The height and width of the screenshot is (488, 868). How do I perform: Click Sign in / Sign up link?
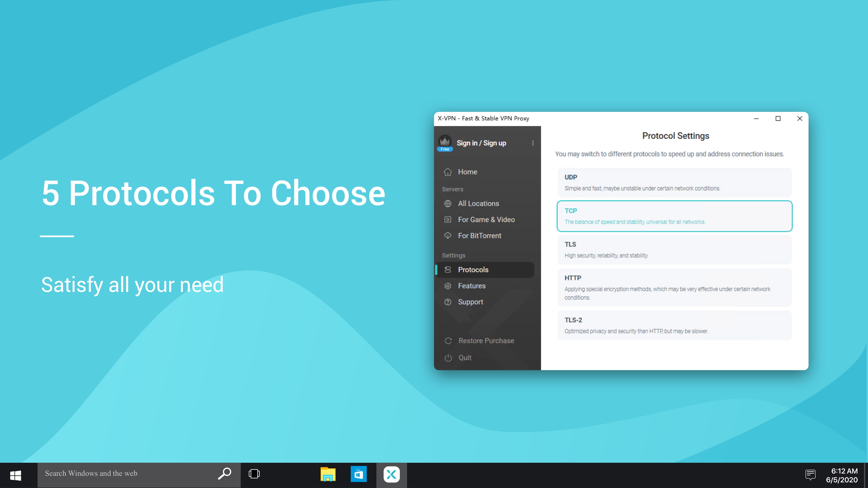(x=481, y=143)
